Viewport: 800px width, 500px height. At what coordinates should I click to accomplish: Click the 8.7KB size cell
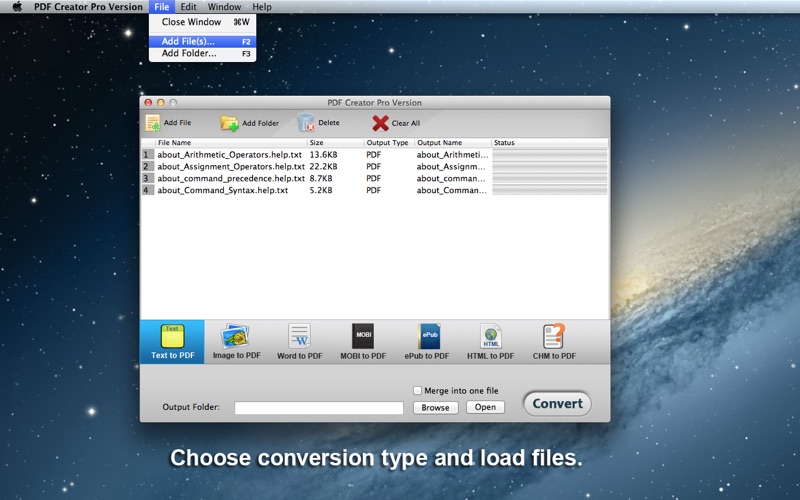tap(321, 178)
